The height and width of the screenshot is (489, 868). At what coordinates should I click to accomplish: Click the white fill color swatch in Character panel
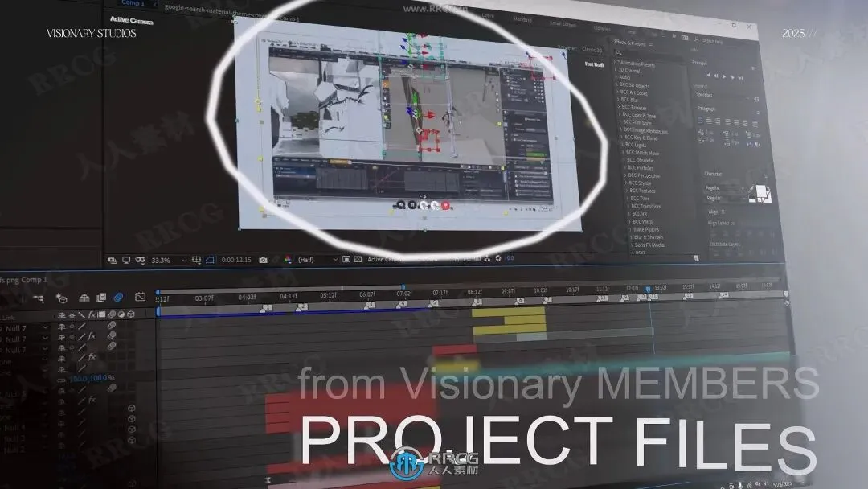coord(762,191)
